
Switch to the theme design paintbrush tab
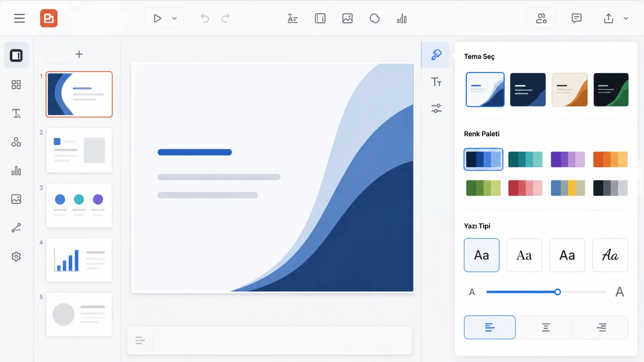436,55
